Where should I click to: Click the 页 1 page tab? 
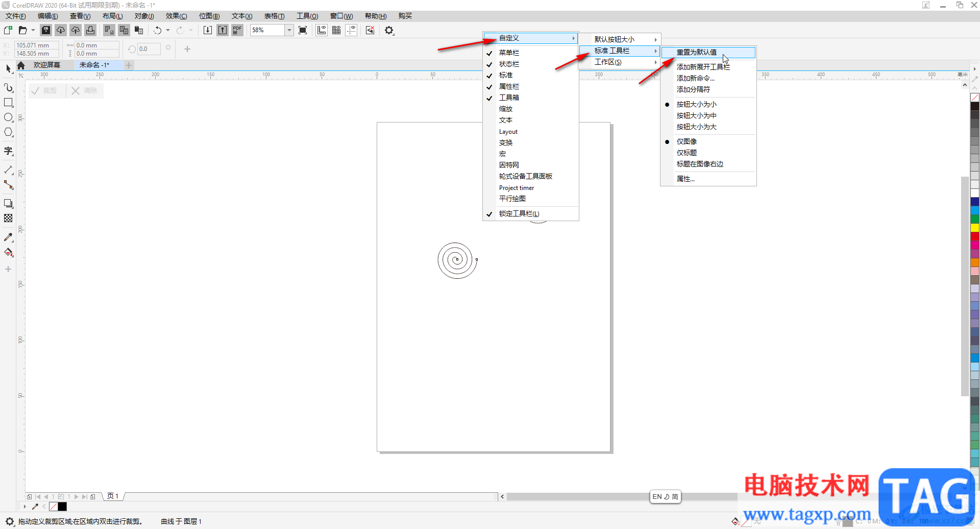point(113,496)
